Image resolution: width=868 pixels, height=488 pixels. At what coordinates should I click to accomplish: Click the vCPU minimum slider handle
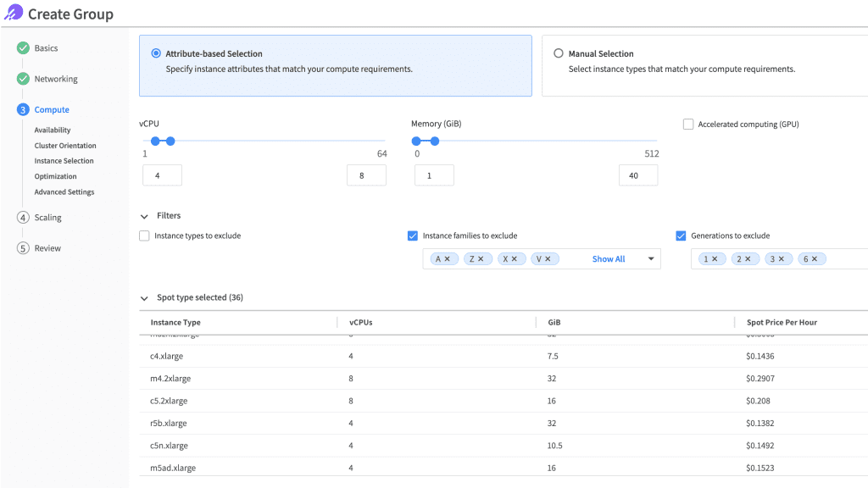[155, 141]
